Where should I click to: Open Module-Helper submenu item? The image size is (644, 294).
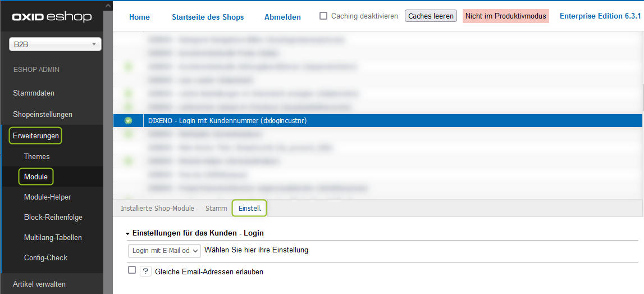[47, 197]
